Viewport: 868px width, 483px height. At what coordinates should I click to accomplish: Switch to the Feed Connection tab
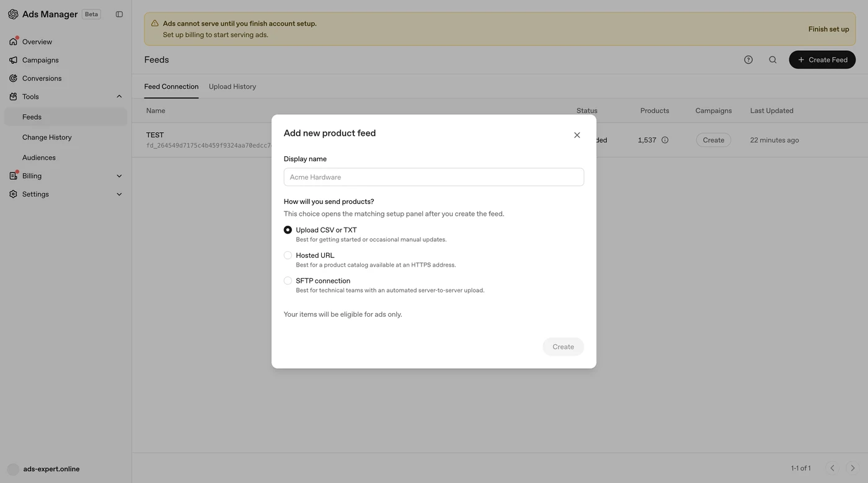point(171,87)
